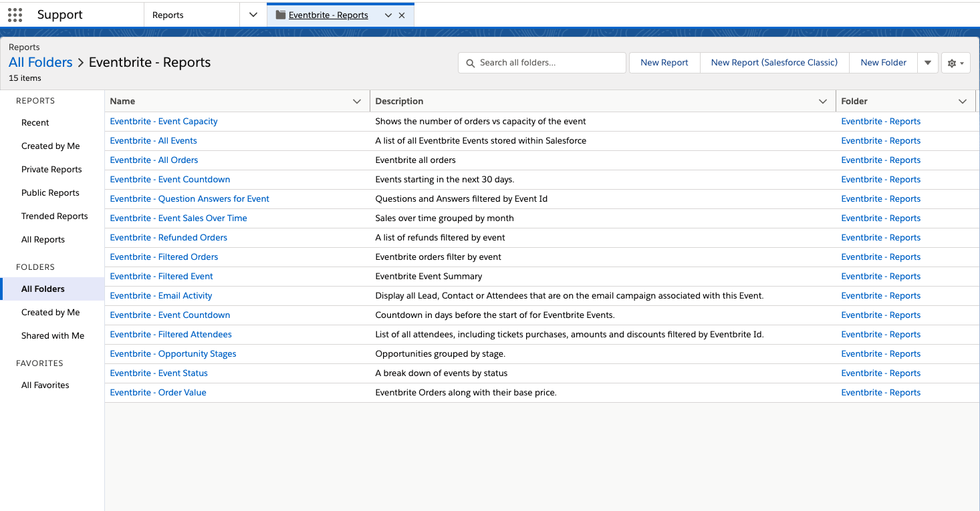The width and height of the screenshot is (980, 511).
Task: Click 'A break down of events by status'
Action: pyautogui.click(x=441, y=373)
